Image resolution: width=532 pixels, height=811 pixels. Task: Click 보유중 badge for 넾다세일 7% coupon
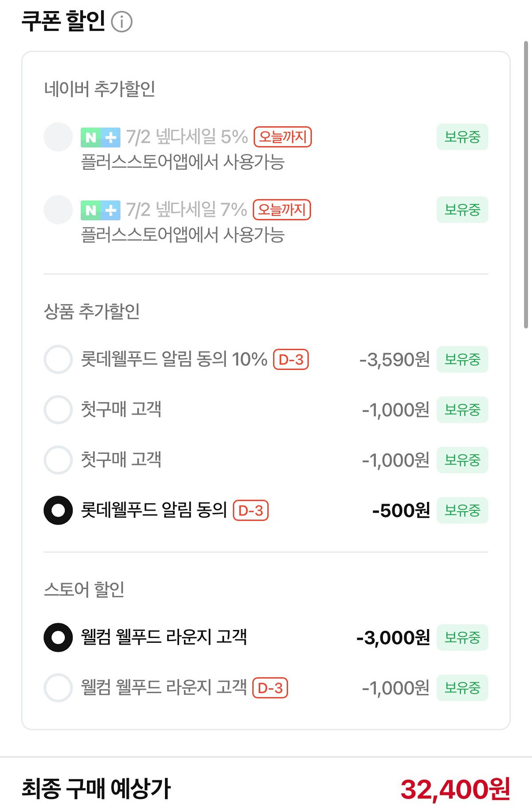(462, 210)
